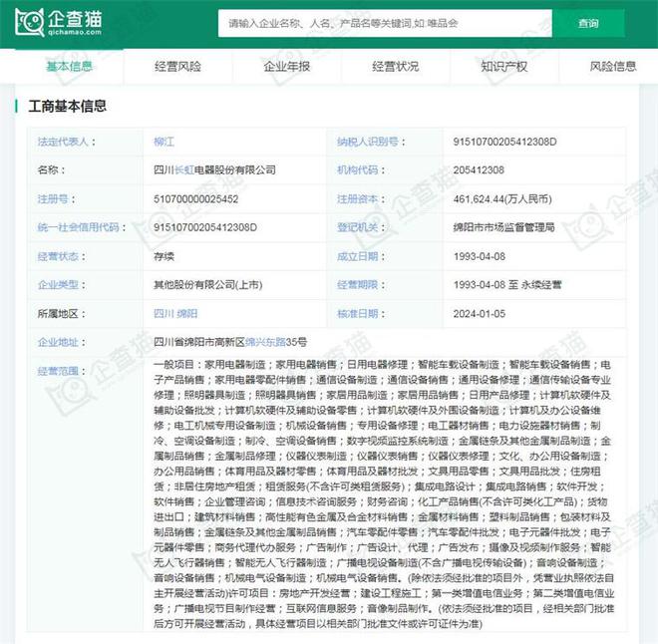
Task: Click the 1993-04-08 至 永续经营 value
Action: click(x=507, y=285)
